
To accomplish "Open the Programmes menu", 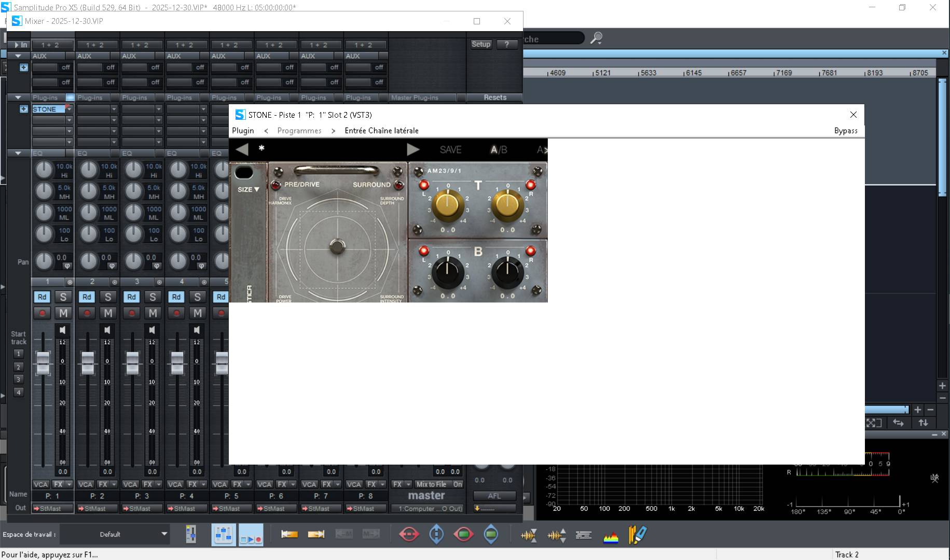I will 299,131.
